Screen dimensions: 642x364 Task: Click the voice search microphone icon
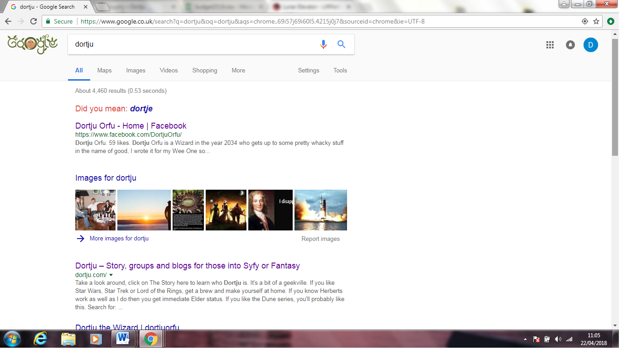(x=323, y=44)
